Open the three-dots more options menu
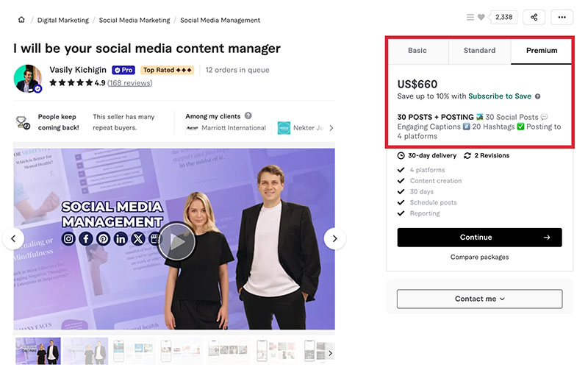The image size is (588, 370). pyautogui.click(x=562, y=17)
